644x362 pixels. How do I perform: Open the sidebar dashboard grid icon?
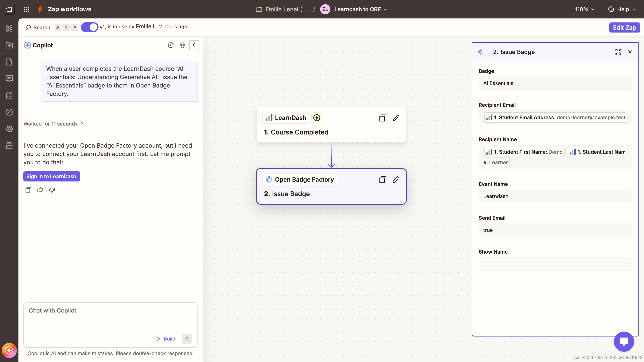pyautogui.click(x=9, y=29)
